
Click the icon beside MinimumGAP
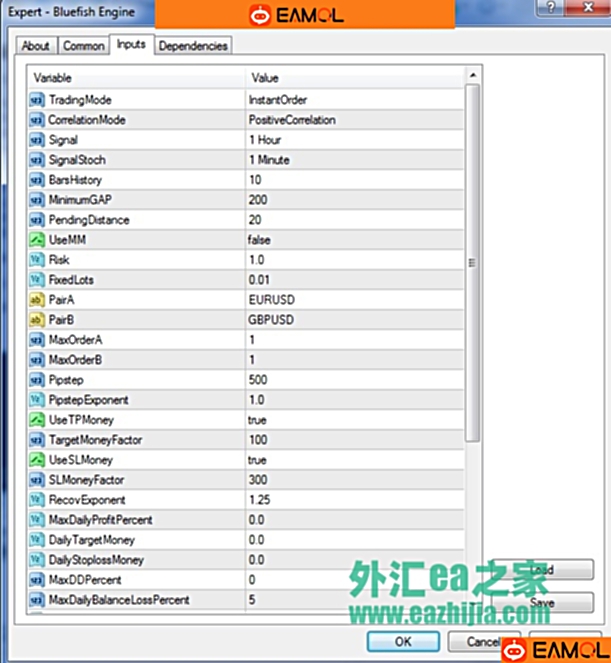(x=37, y=200)
